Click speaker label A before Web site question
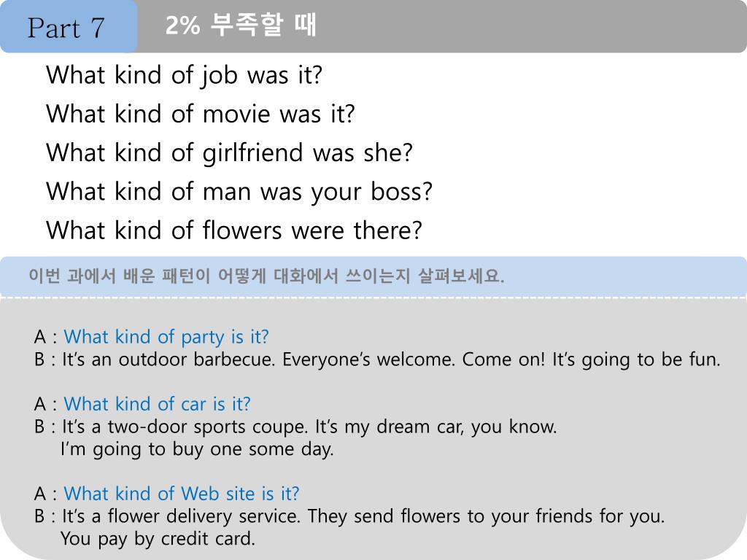 click(40, 494)
